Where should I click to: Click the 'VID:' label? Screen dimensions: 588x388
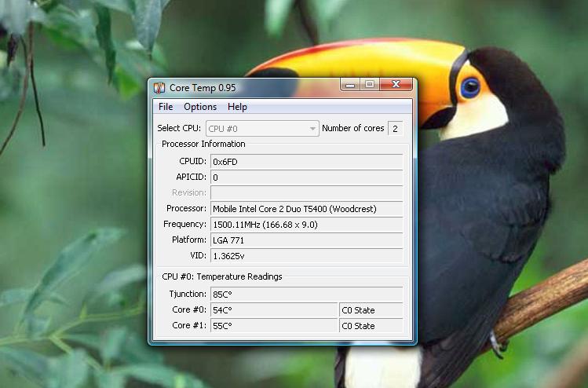click(198, 255)
